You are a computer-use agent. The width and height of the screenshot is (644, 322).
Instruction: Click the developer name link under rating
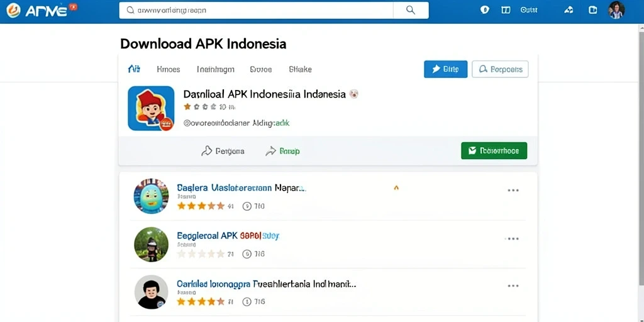tap(236, 123)
